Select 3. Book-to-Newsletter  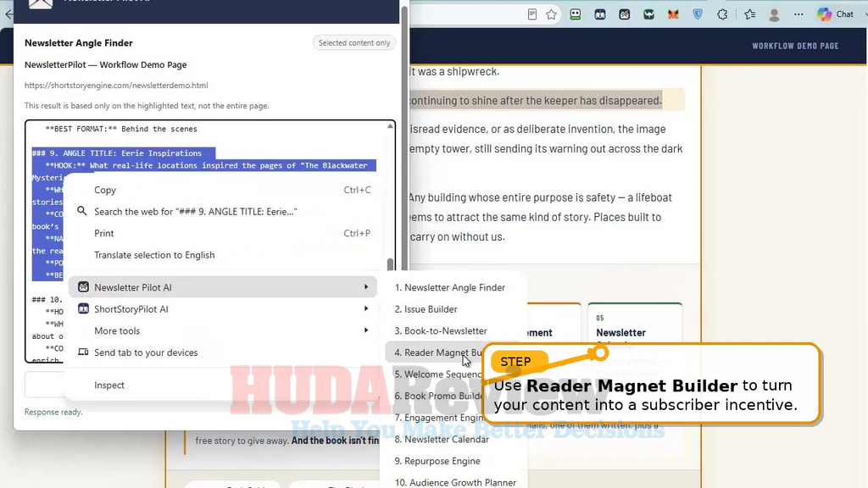tap(453, 330)
